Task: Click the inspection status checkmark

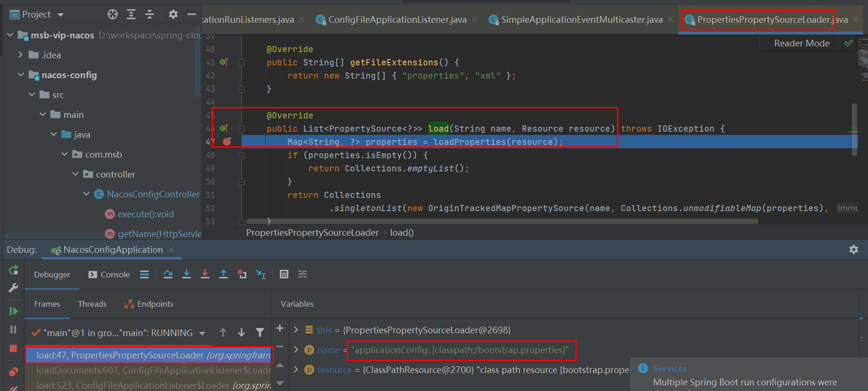Action: point(849,43)
